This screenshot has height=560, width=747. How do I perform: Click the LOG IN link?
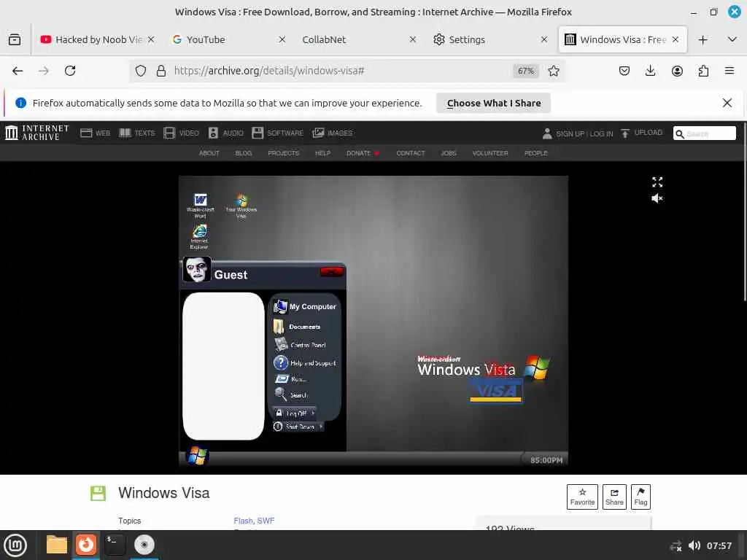(601, 134)
